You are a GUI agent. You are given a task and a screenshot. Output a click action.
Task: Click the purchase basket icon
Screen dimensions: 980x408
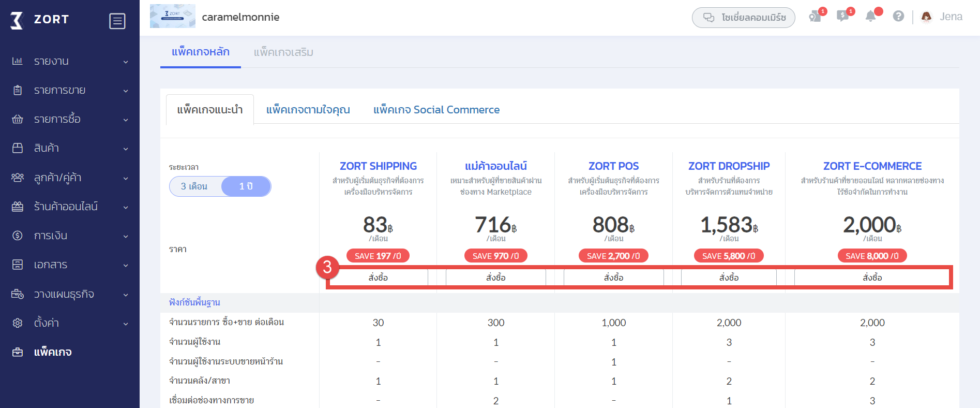18,119
